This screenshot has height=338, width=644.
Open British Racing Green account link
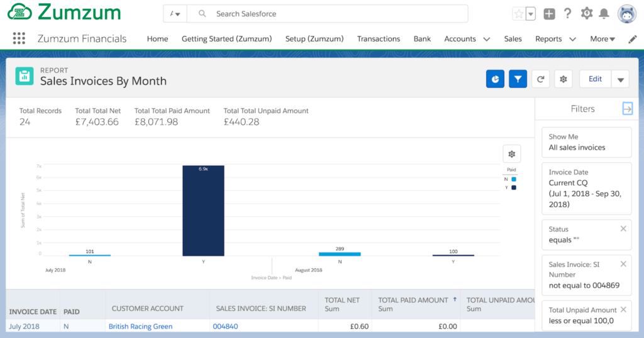pyautogui.click(x=140, y=327)
